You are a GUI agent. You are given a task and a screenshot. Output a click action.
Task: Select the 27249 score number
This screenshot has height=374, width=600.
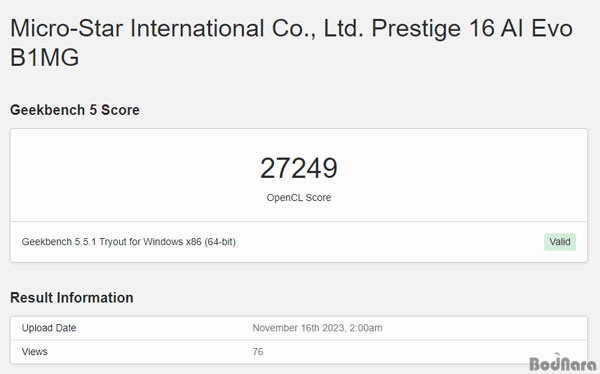coord(299,168)
